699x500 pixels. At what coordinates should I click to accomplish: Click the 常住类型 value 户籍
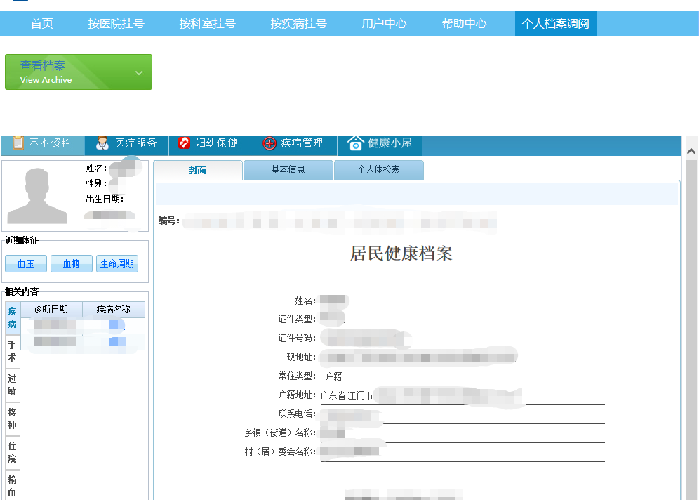(333, 377)
